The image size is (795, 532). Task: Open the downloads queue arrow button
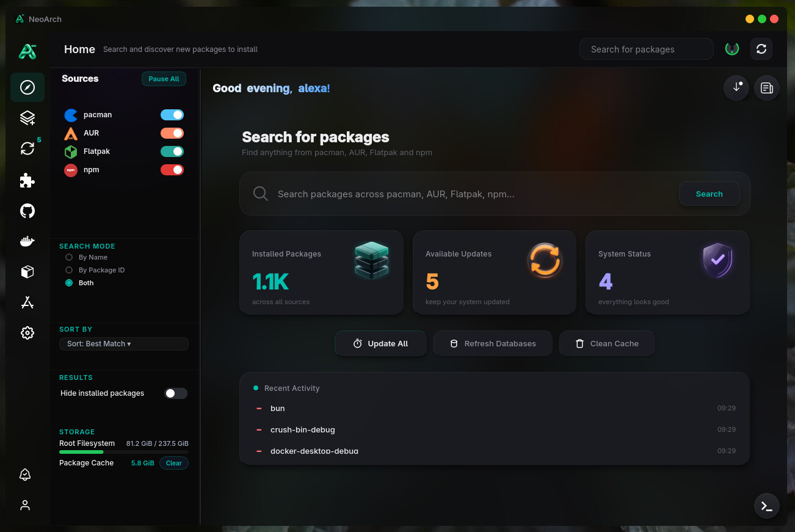(736, 88)
